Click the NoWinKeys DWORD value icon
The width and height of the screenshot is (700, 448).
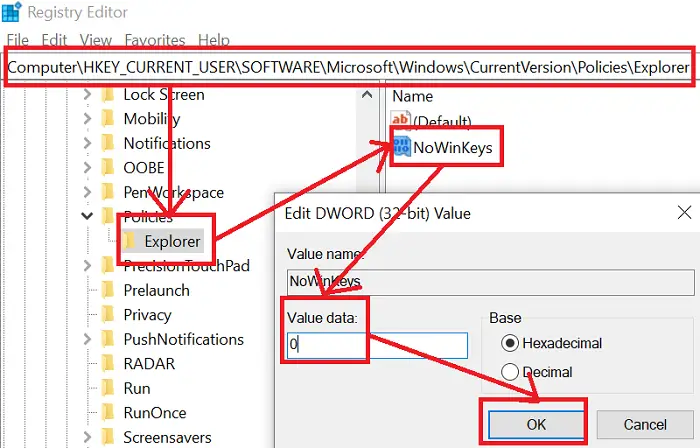pyautogui.click(x=401, y=147)
